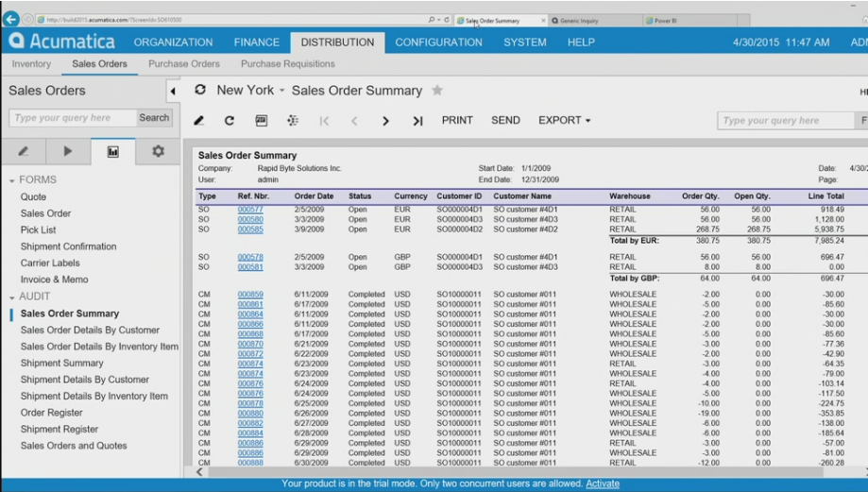Open the FINANCE menu
The image size is (868, 492).
click(x=257, y=42)
